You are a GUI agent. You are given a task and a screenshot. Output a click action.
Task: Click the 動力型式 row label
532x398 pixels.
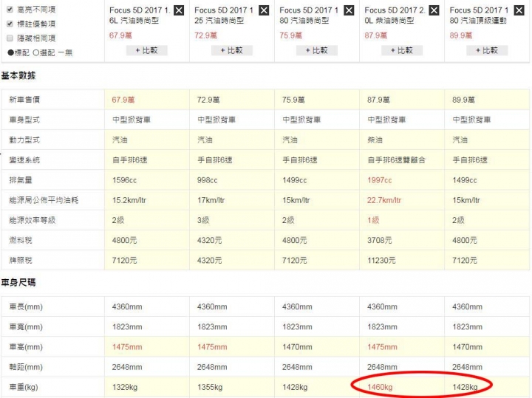24,140
